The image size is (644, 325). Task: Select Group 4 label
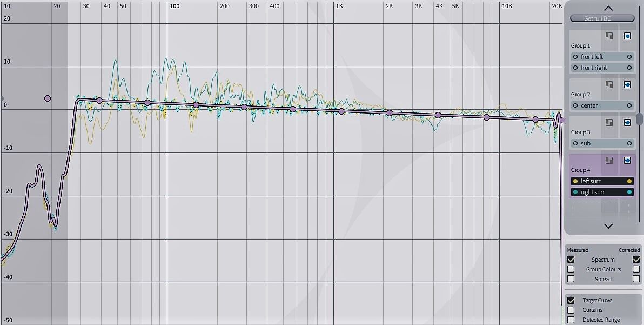[580, 170]
